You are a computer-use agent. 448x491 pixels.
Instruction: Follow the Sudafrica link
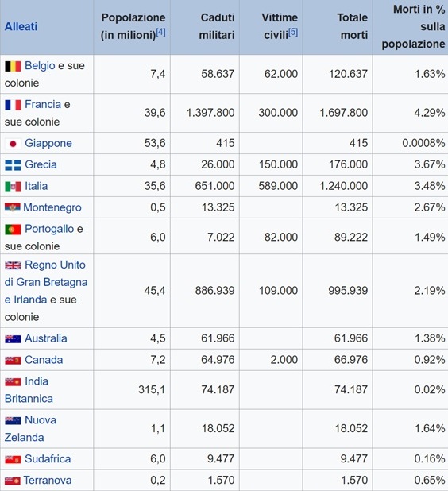48,458
